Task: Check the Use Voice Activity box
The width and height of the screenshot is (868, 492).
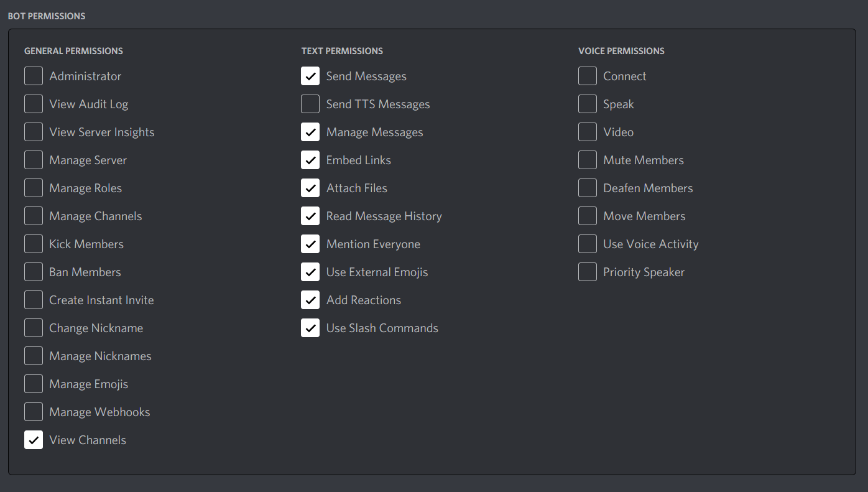Action: tap(588, 244)
